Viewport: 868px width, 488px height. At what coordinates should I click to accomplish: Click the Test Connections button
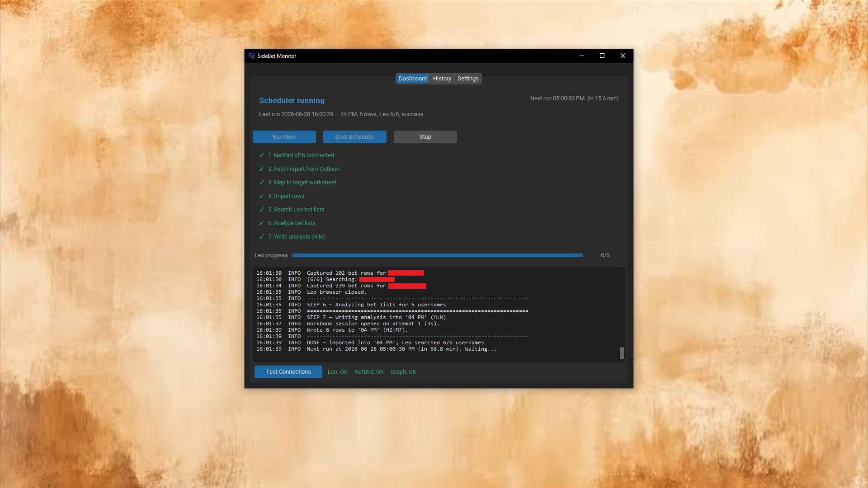click(288, 372)
